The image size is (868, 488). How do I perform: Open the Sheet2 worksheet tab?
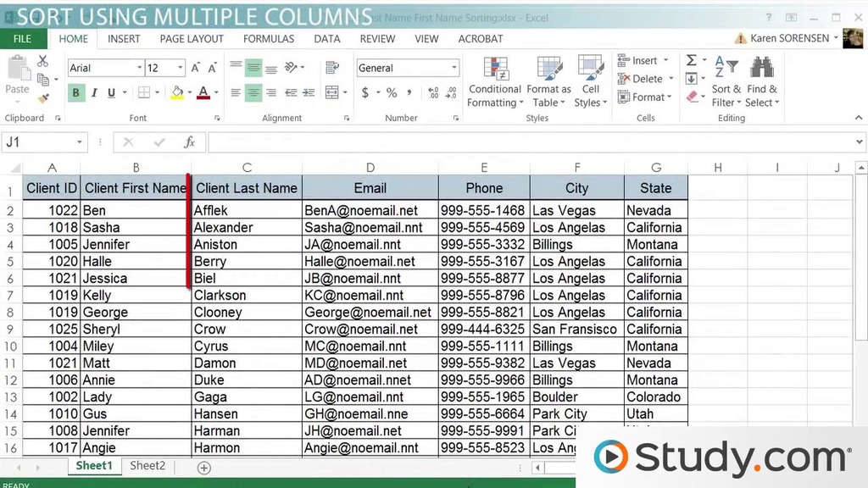pyautogui.click(x=147, y=465)
